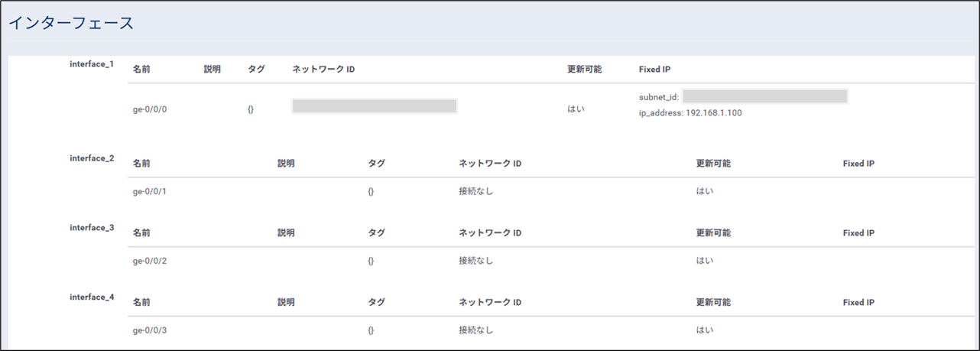980x351 pixels.
Task: Select the interface_3 row label
Action: click(92, 227)
